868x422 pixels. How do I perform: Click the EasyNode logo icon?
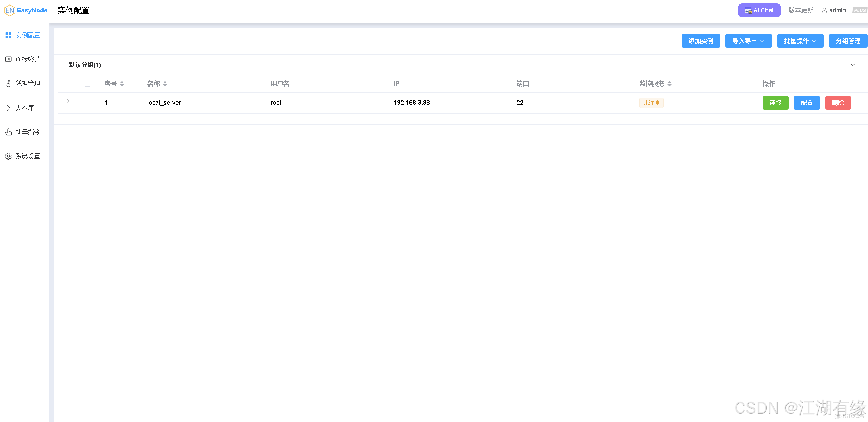[10, 10]
